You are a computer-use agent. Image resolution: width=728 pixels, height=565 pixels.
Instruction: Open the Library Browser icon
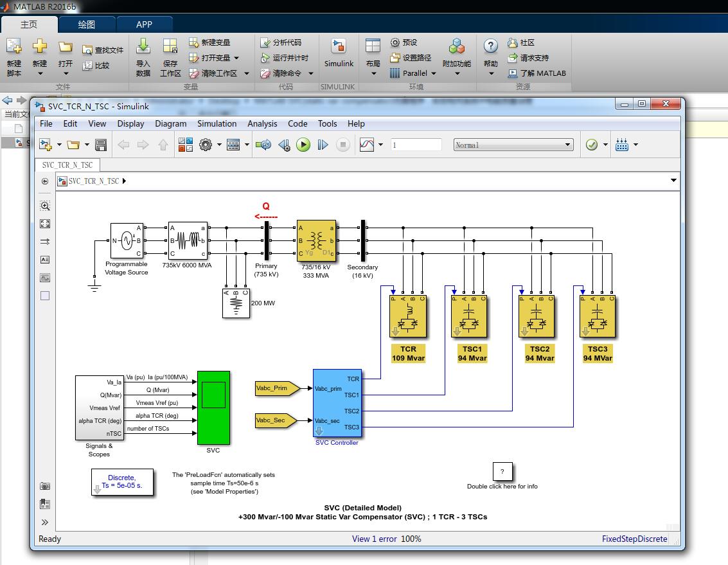tap(186, 145)
